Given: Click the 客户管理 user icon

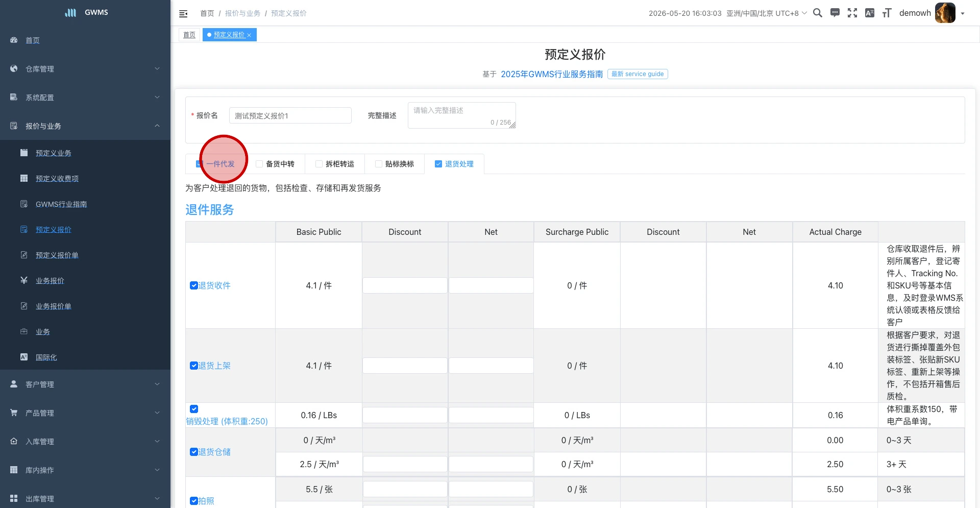Looking at the screenshot, I should pyautogui.click(x=14, y=384).
